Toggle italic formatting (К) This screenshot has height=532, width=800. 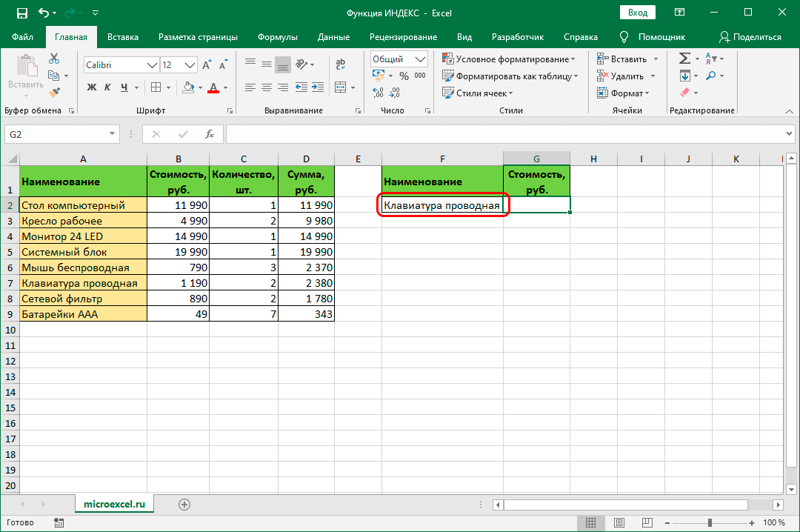click(x=107, y=87)
